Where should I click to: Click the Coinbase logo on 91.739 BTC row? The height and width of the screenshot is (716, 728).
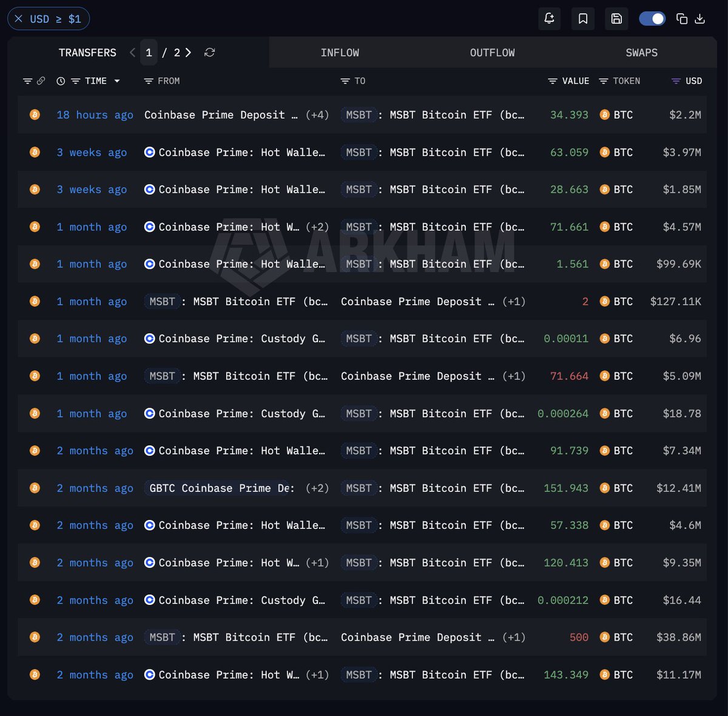point(149,451)
